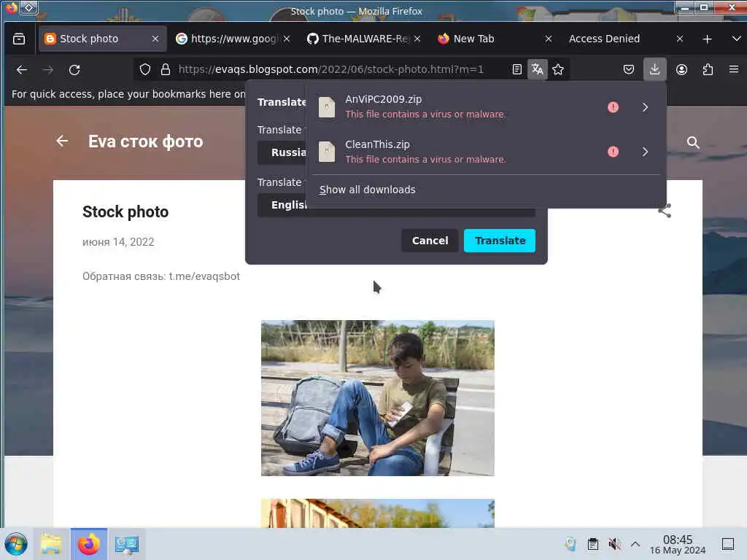
Task: Select CleanThis.zip download entry
Action: click(486, 152)
